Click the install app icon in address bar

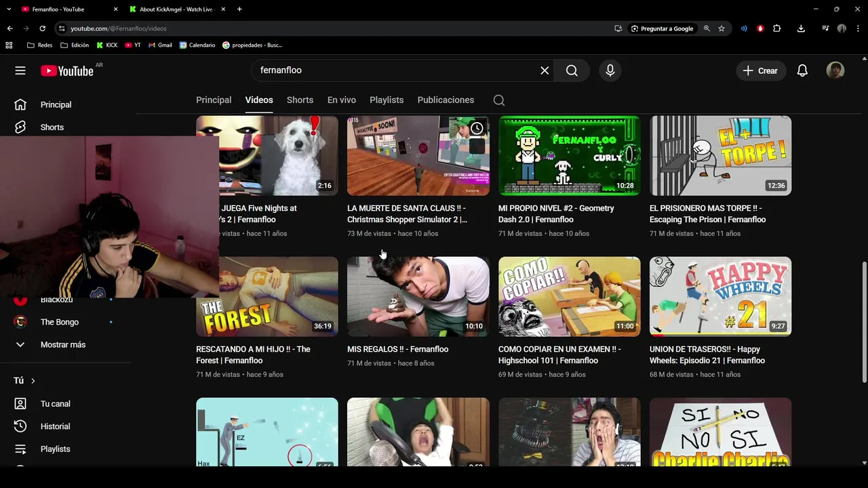pyautogui.click(x=618, y=28)
